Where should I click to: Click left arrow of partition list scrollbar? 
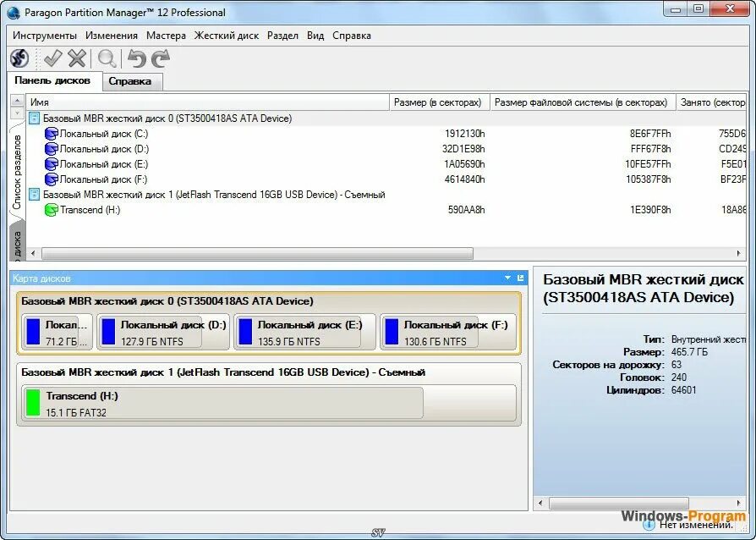(x=33, y=253)
